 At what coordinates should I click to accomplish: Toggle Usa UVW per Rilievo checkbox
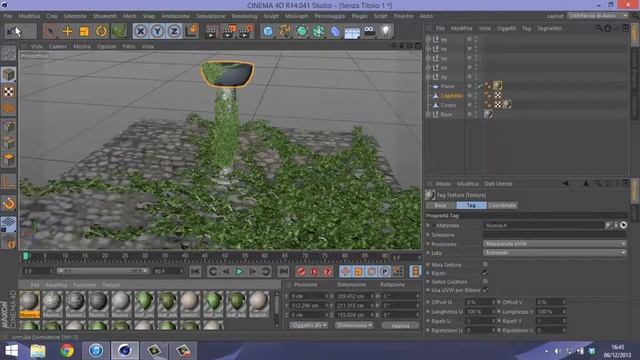point(485,290)
